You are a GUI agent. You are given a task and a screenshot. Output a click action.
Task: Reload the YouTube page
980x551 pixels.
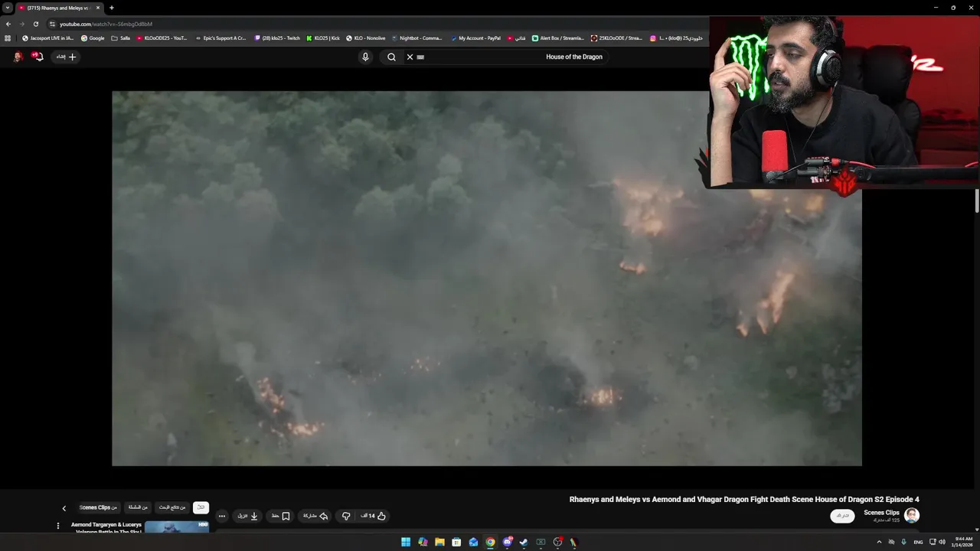tap(35, 24)
